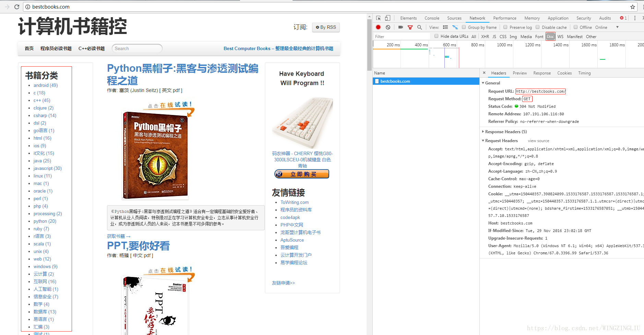Open the Python黑帽子 article title
This screenshot has height=335, width=644.
[x=182, y=74]
